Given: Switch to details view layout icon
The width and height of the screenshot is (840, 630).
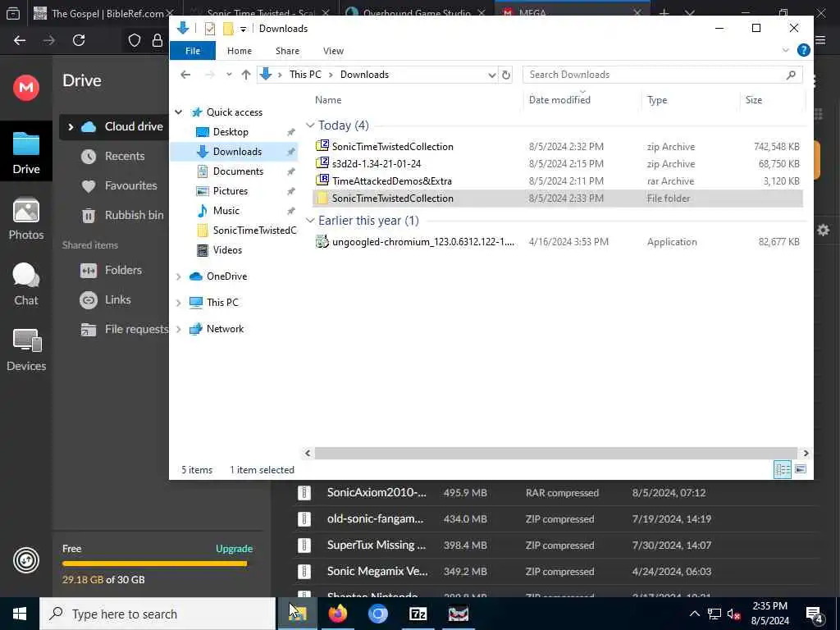Looking at the screenshot, I should 782,469.
